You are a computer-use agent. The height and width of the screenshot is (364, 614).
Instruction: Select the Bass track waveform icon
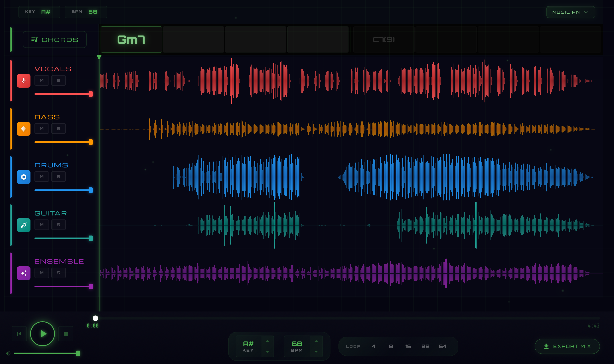click(x=23, y=128)
